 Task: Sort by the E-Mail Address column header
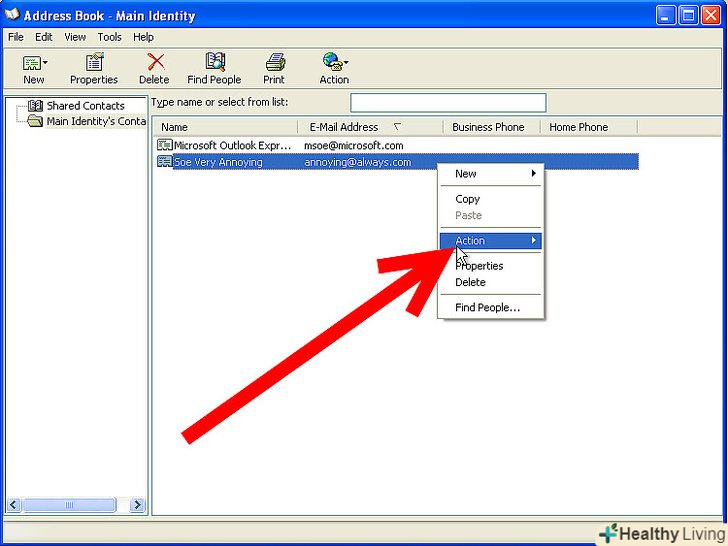370,127
